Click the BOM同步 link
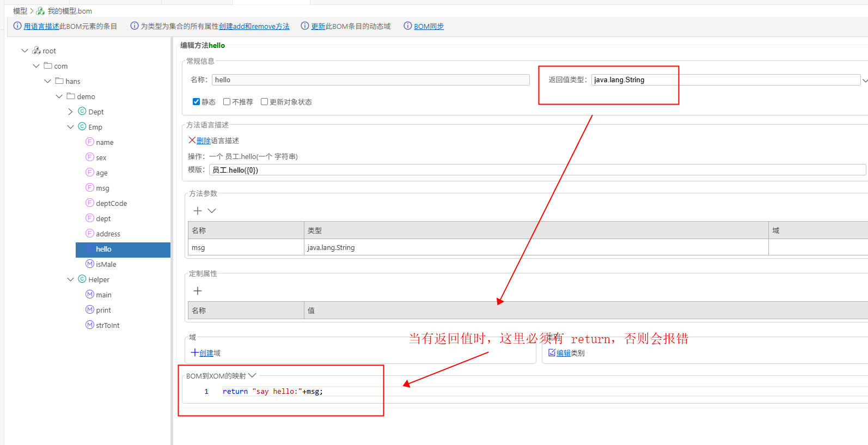Image resolution: width=868 pixels, height=445 pixels. [x=429, y=26]
